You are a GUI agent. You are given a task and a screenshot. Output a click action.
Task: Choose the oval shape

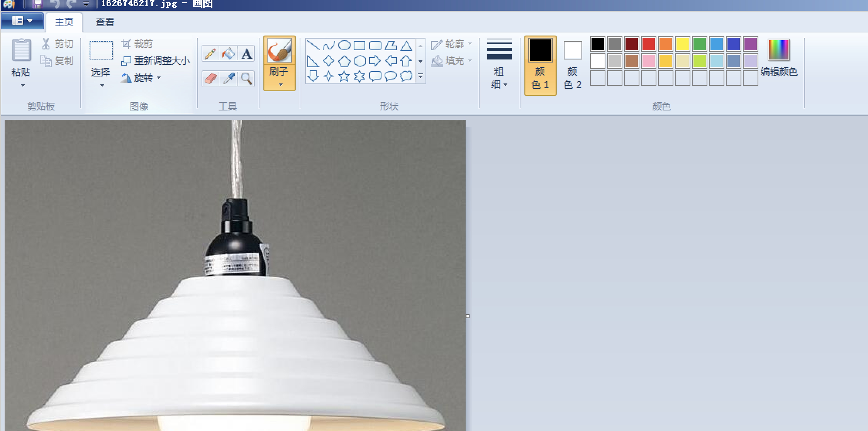pyautogui.click(x=344, y=46)
